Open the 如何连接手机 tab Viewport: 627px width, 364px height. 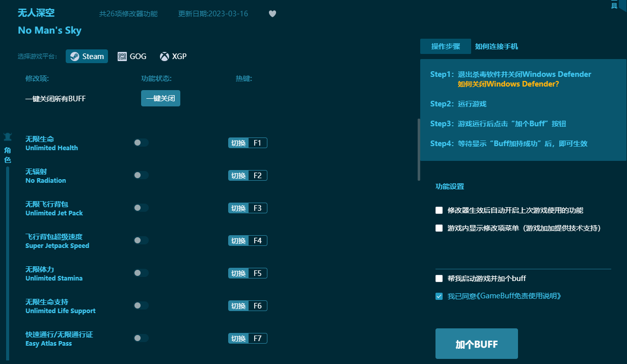[497, 46]
